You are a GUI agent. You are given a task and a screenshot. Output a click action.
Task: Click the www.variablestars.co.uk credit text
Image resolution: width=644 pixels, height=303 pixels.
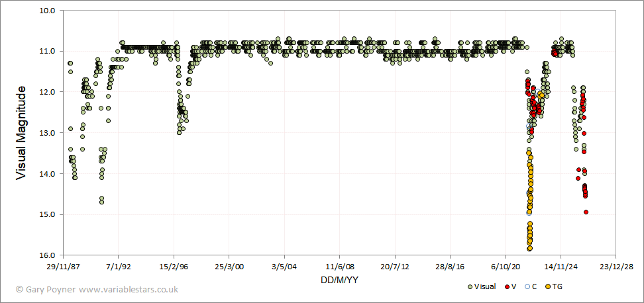tap(129, 289)
